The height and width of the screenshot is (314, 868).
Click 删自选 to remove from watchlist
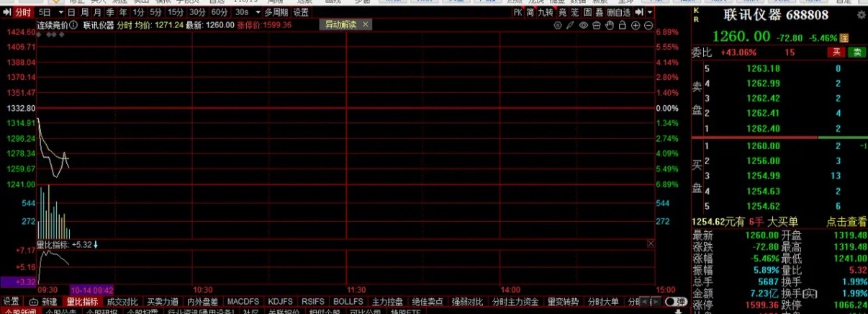618,12
